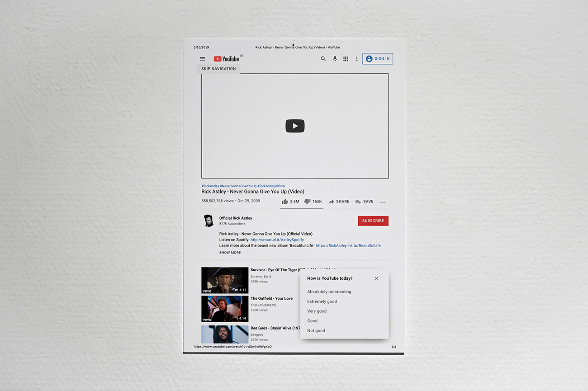
Task: Click Official Rick Astley channel avatar
Action: click(x=208, y=221)
